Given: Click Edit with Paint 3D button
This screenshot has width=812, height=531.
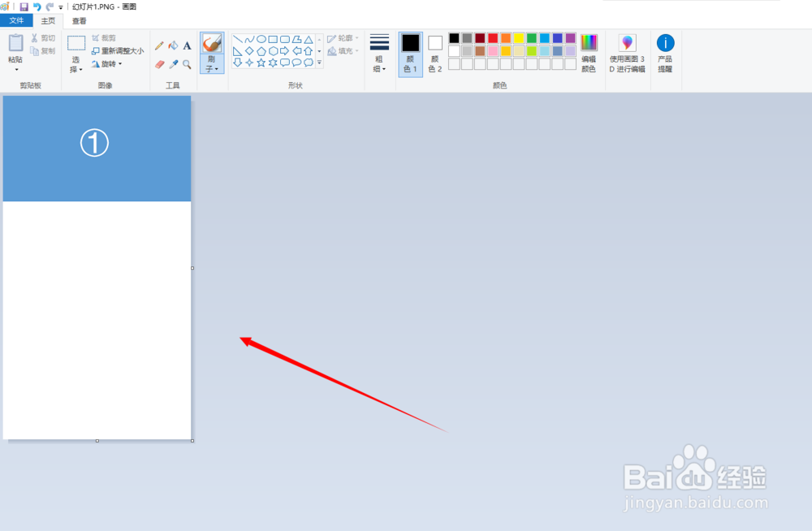Looking at the screenshot, I should click(x=627, y=54).
